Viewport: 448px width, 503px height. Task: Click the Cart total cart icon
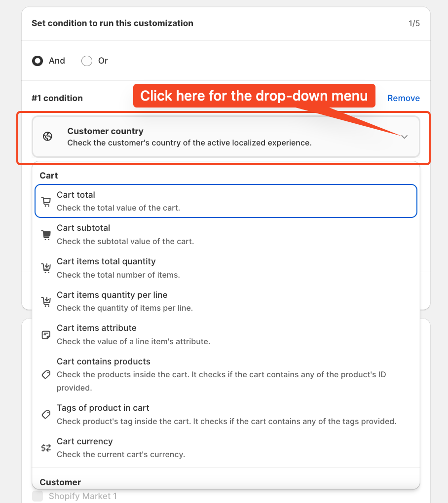click(46, 202)
